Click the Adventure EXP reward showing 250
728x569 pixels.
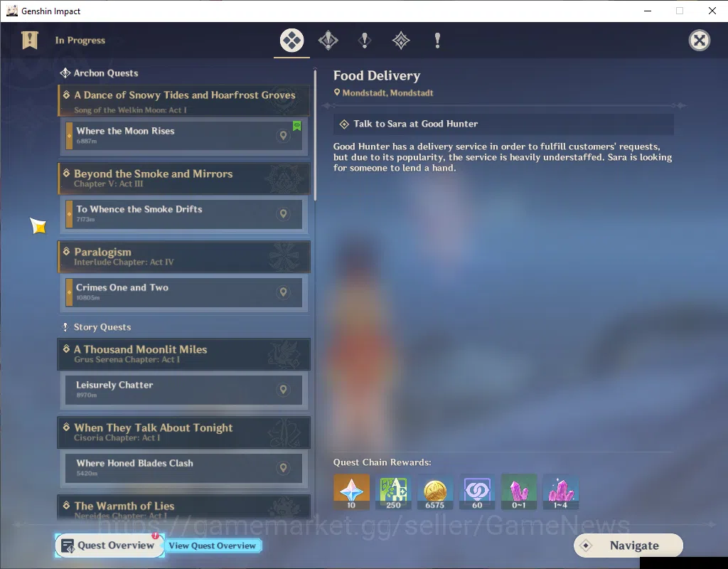coord(393,492)
